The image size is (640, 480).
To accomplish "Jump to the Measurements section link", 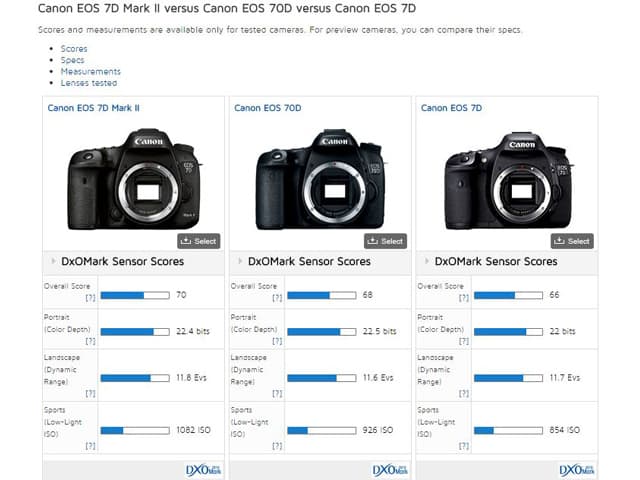I will coord(90,72).
